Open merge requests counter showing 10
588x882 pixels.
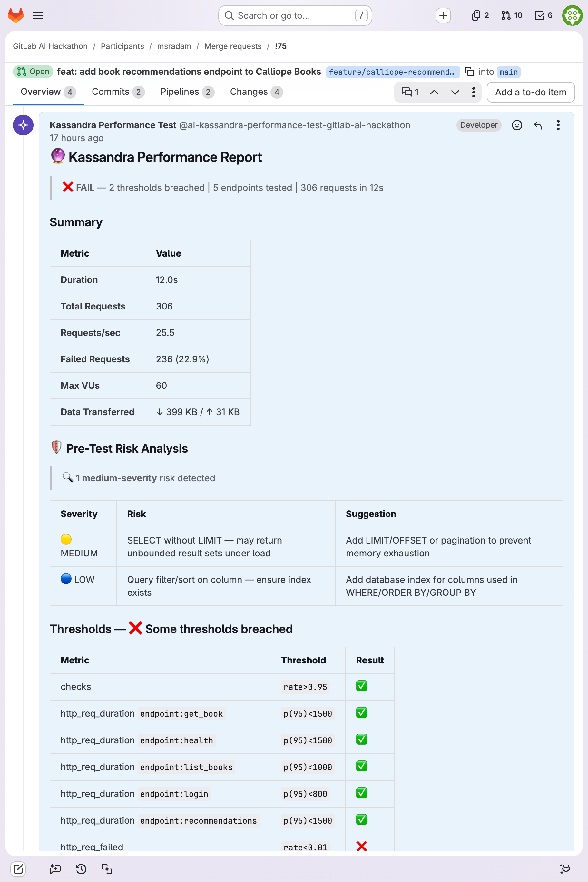click(512, 15)
